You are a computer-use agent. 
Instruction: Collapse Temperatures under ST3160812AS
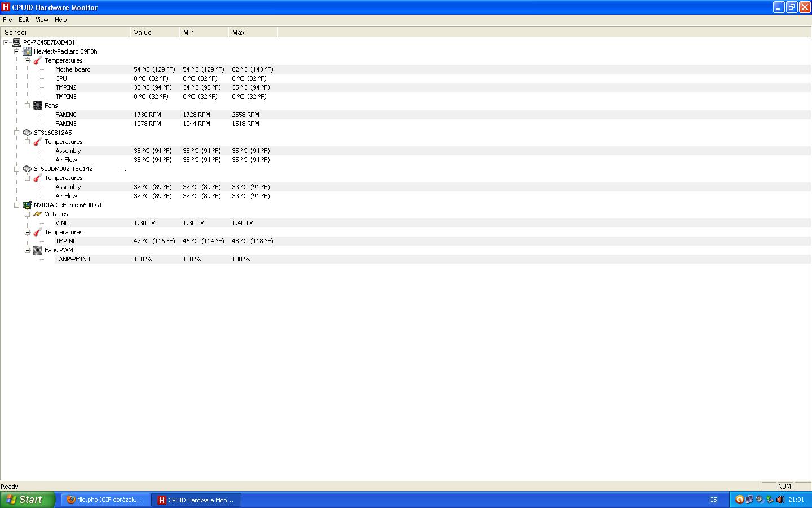27,142
